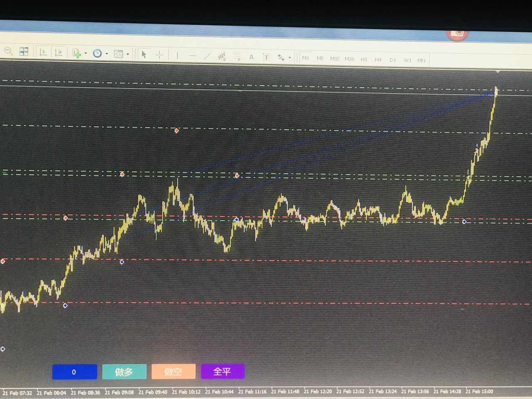Select the Text 'A' drawing tool
532x399 pixels.
click(251, 57)
